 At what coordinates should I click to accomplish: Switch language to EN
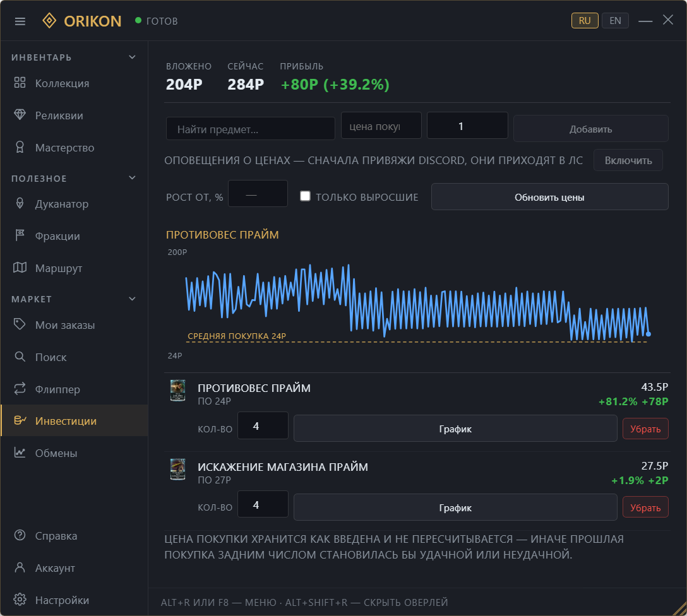pyautogui.click(x=615, y=21)
